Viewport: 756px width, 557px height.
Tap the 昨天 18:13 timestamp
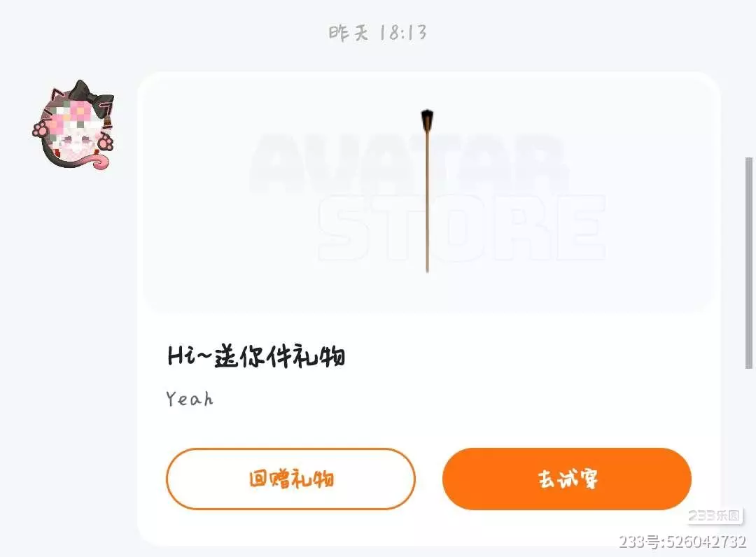(x=377, y=33)
